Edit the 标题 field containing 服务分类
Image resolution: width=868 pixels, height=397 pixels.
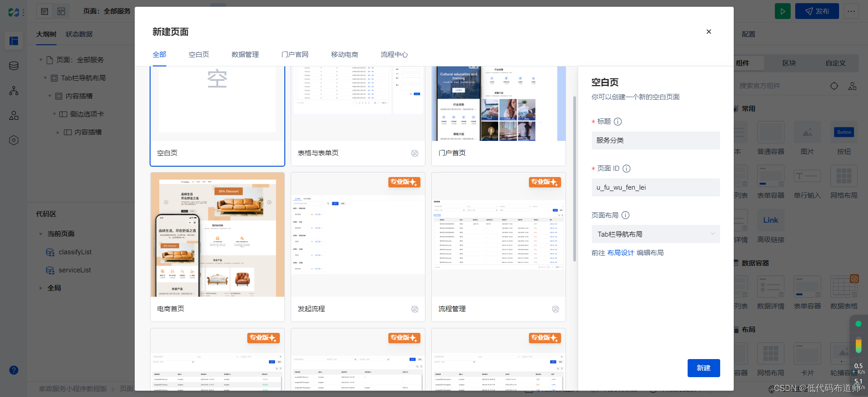(656, 140)
